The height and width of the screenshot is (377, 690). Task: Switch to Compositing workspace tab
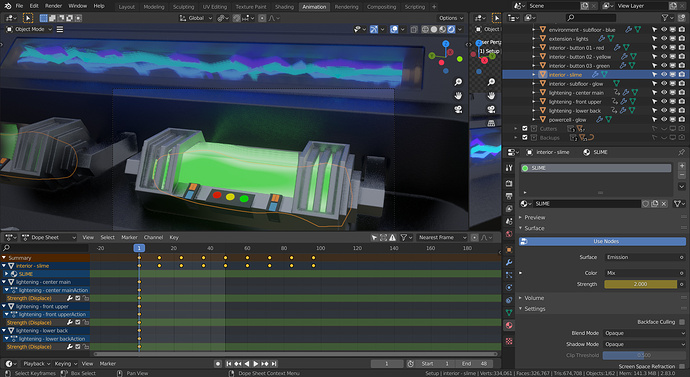pyautogui.click(x=381, y=7)
